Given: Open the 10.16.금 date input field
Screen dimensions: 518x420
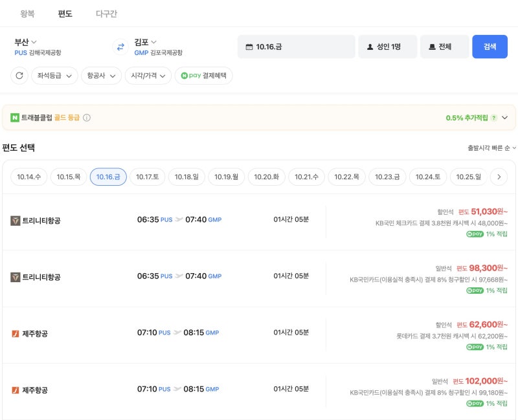Looking at the screenshot, I should coord(296,47).
